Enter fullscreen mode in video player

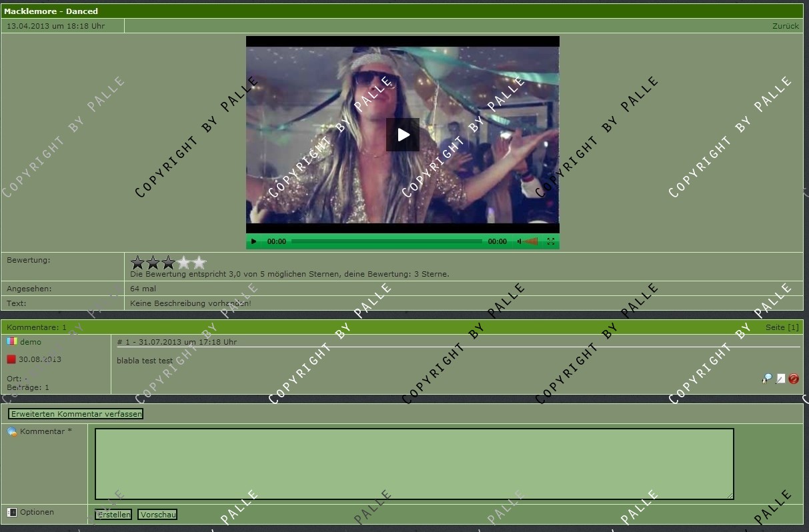tap(551, 241)
